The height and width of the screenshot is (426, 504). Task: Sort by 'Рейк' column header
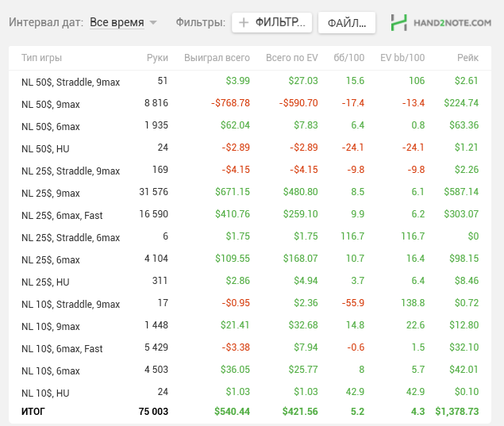tap(467, 58)
